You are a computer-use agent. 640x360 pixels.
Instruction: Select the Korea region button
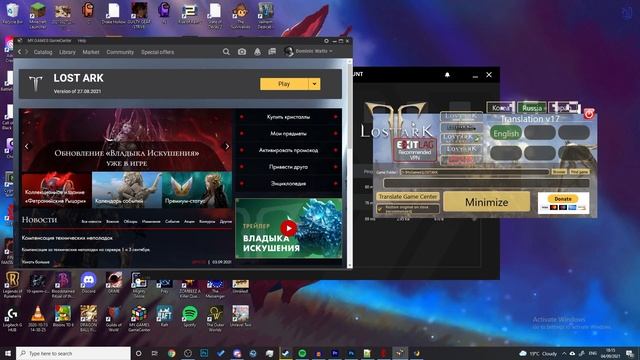pos(500,108)
